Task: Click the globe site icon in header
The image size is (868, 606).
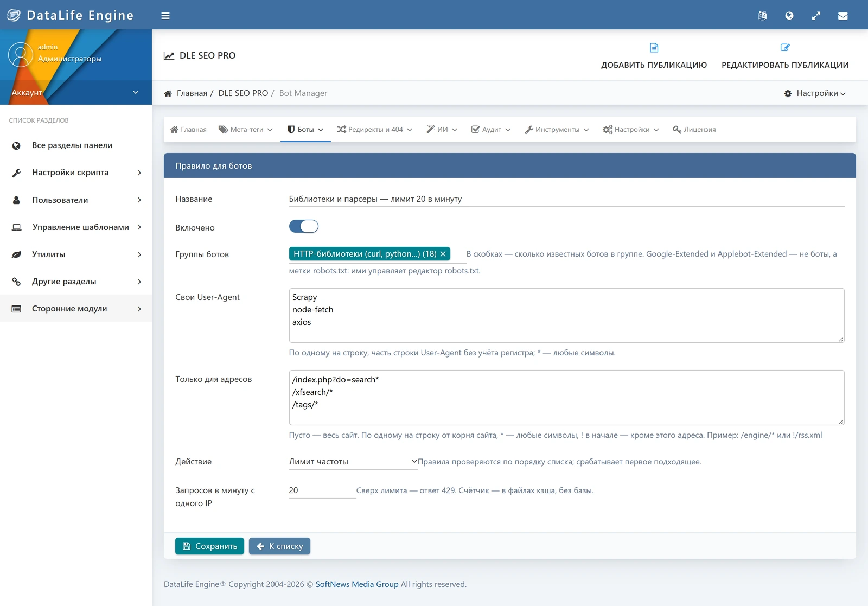Action: tap(789, 16)
